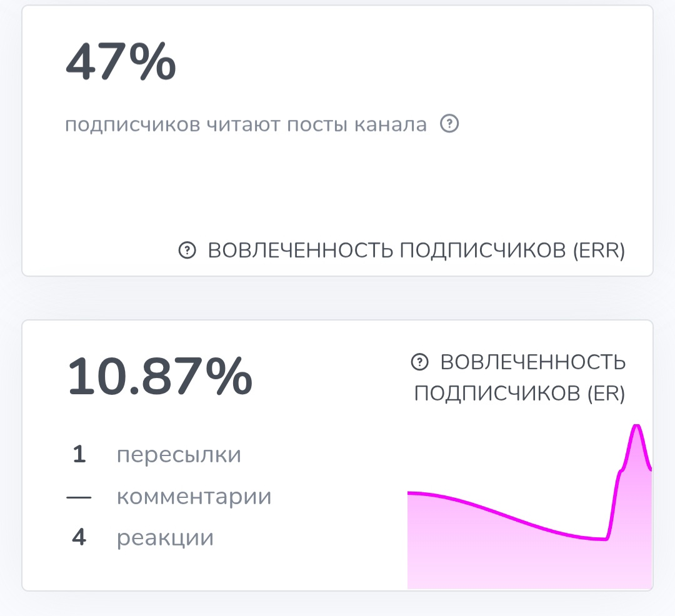Image resolution: width=675 pixels, height=616 pixels.
Task: Click the 'подписчиков читают посты канала' caption
Action: (246, 124)
